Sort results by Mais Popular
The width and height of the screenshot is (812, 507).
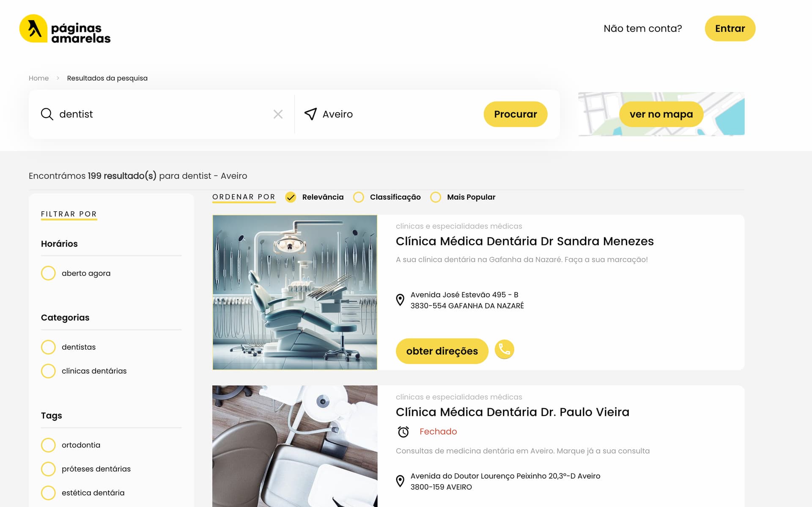click(436, 197)
